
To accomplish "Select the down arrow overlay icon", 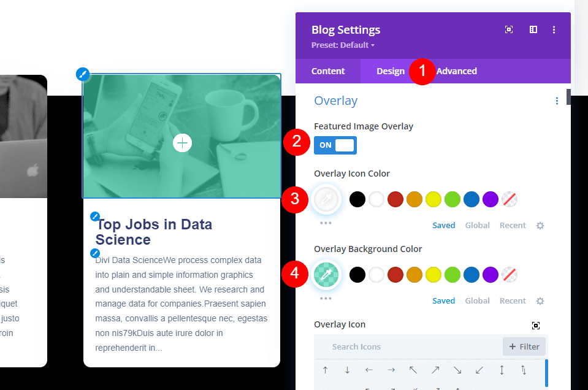I will (347, 370).
